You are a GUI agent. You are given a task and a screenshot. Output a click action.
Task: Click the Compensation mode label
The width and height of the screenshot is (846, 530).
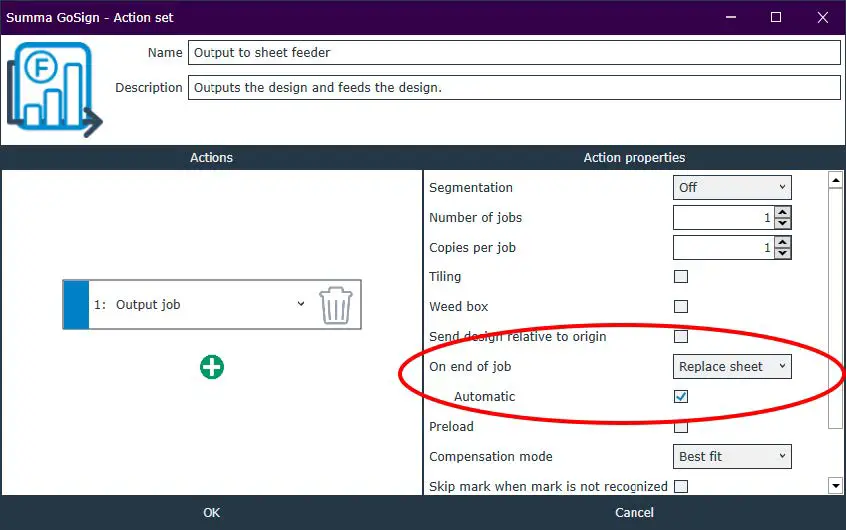click(x=490, y=457)
